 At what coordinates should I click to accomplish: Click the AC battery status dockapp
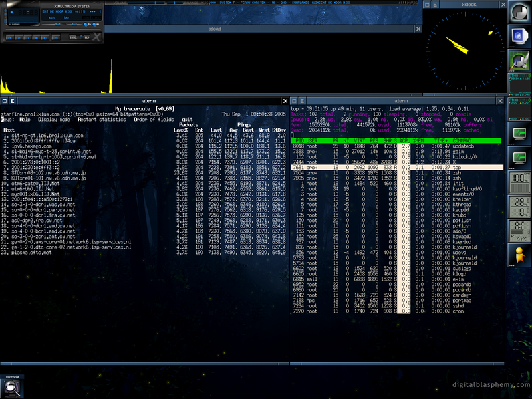[519, 231]
